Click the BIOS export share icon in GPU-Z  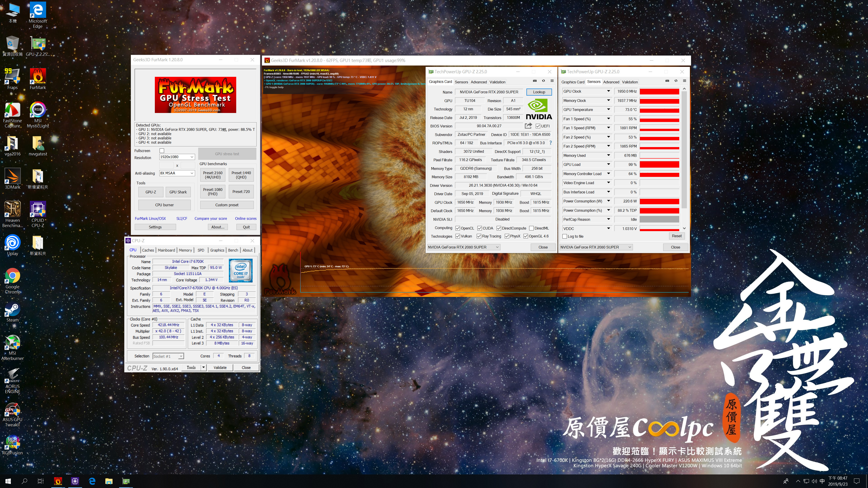click(528, 126)
